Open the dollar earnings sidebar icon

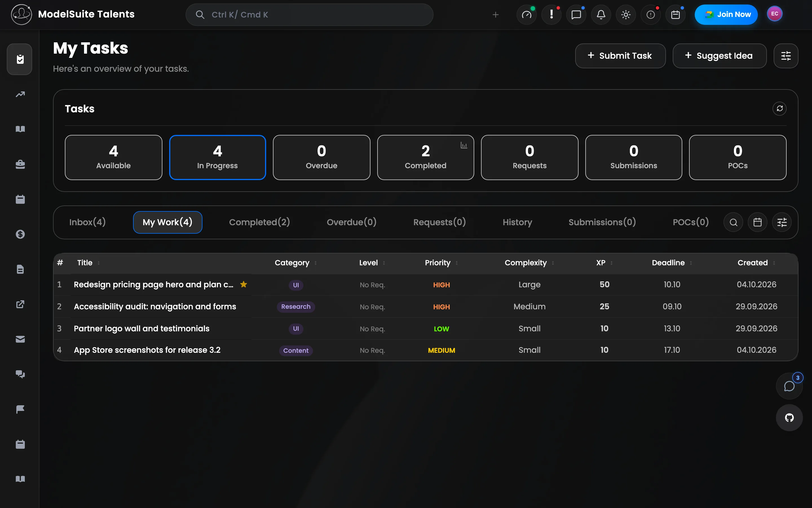click(20, 234)
